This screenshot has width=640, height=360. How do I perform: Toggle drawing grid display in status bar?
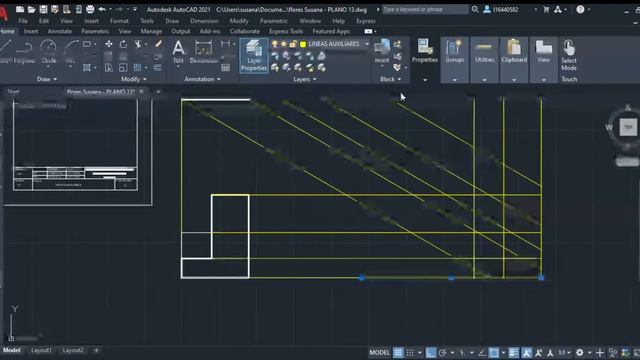click(x=398, y=352)
